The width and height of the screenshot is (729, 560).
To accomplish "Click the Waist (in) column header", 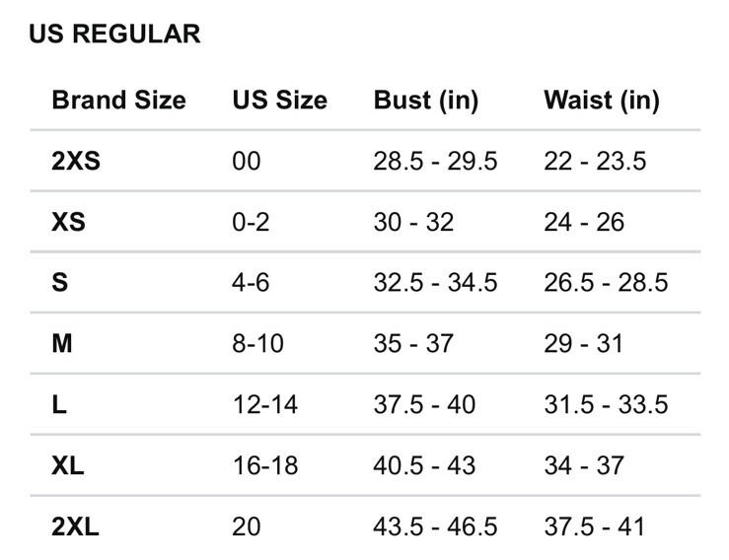I will 602,101.
